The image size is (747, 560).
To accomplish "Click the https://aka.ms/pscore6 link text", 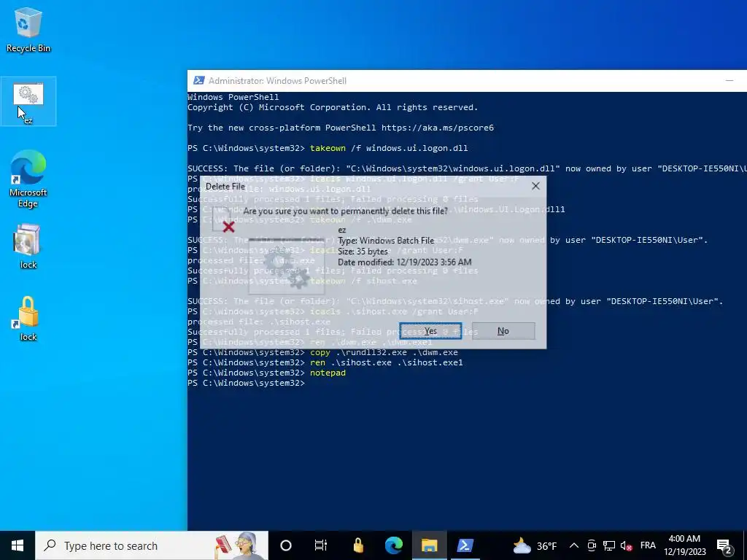I will pos(438,128).
